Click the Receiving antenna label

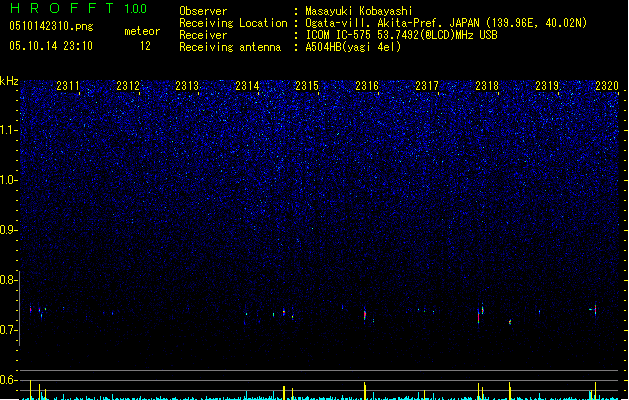(230, 47)
